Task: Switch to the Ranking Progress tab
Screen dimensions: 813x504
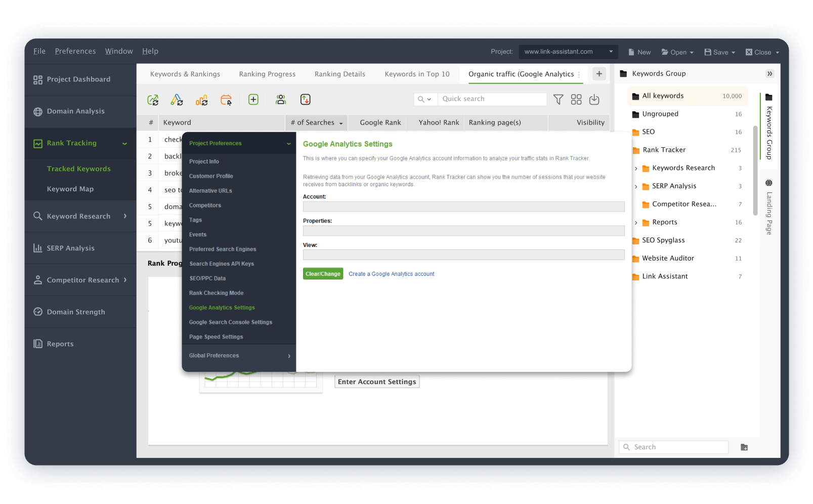Action: [267, 74]
